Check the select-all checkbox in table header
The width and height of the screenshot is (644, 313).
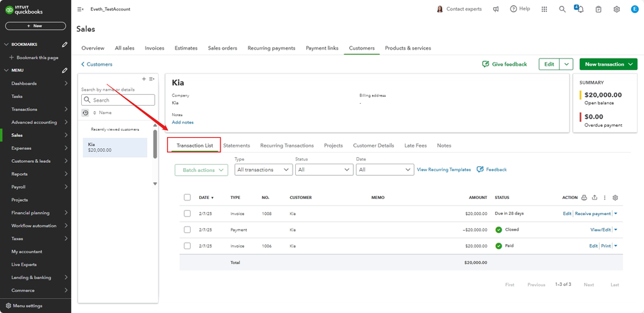pos(187,198)
